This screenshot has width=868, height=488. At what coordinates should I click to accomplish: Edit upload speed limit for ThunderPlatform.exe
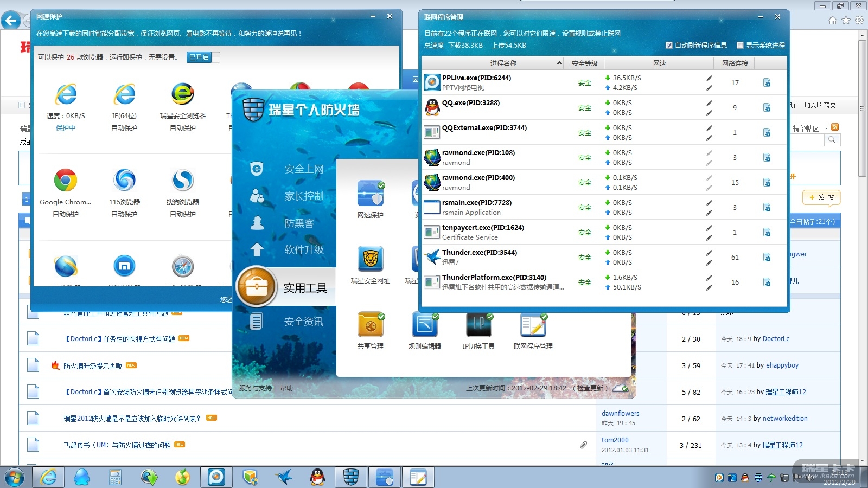pos(709,287)
